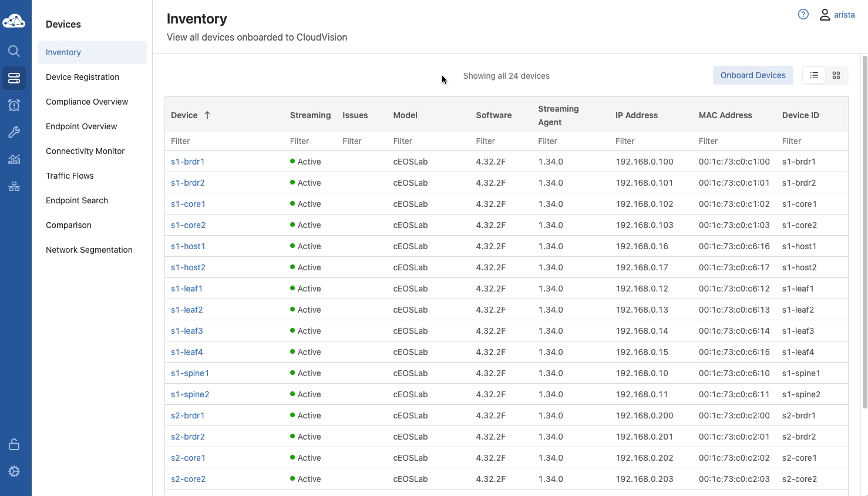The height and width of the screenshot is (496, 868).
Task: Open Device Registration in sidebar menu
Action: point(83,77)
